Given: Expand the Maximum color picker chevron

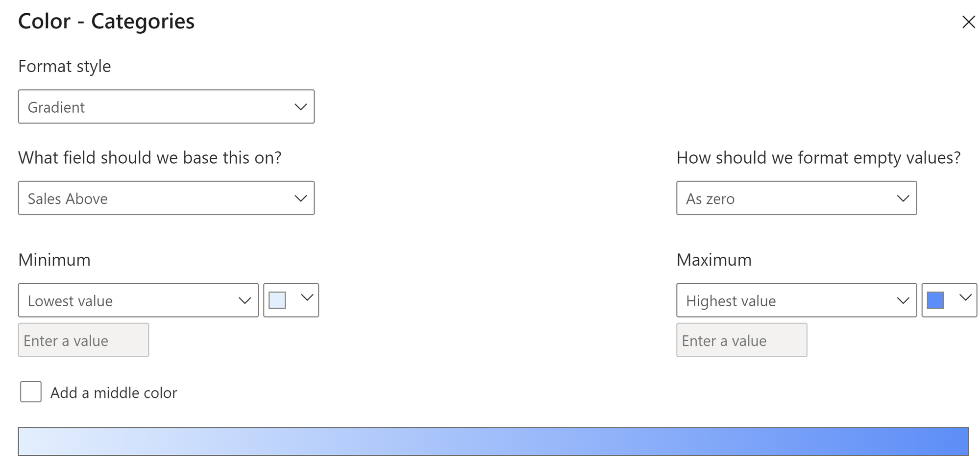Looking at the screenshot, I should tap(965, 297).
